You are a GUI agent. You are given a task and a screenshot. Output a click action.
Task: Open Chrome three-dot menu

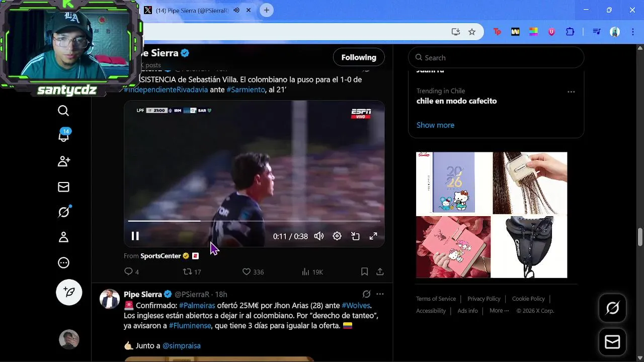click(x=633, y=32)
